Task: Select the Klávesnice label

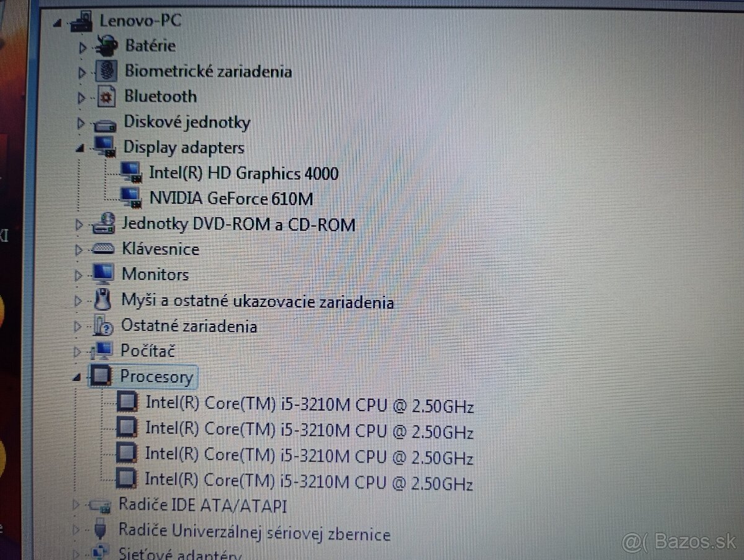Action: 161,249
